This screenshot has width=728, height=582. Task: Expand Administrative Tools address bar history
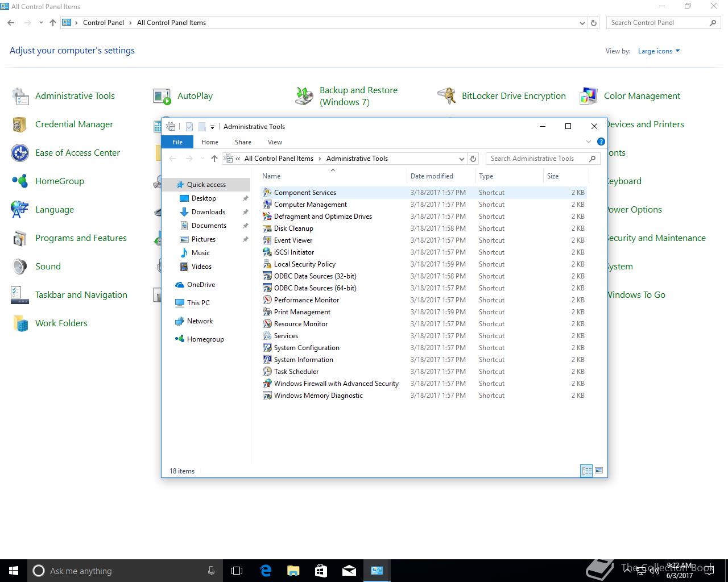click(462, 159)
